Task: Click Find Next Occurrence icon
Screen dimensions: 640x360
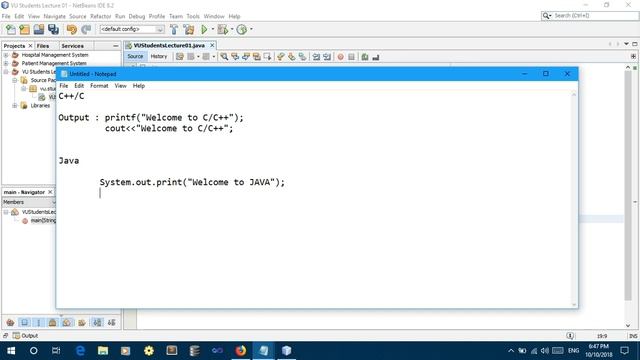Action: coord(246,57)
